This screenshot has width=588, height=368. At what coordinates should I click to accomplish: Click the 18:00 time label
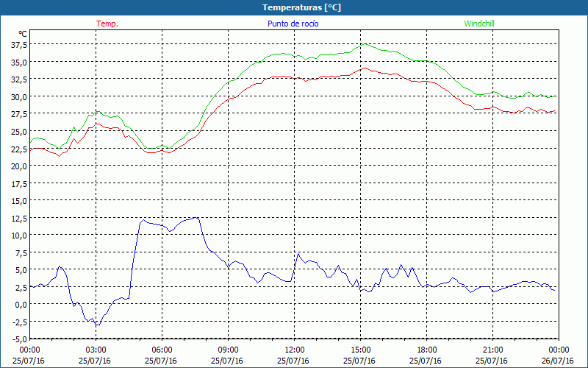tap(427, 350)
